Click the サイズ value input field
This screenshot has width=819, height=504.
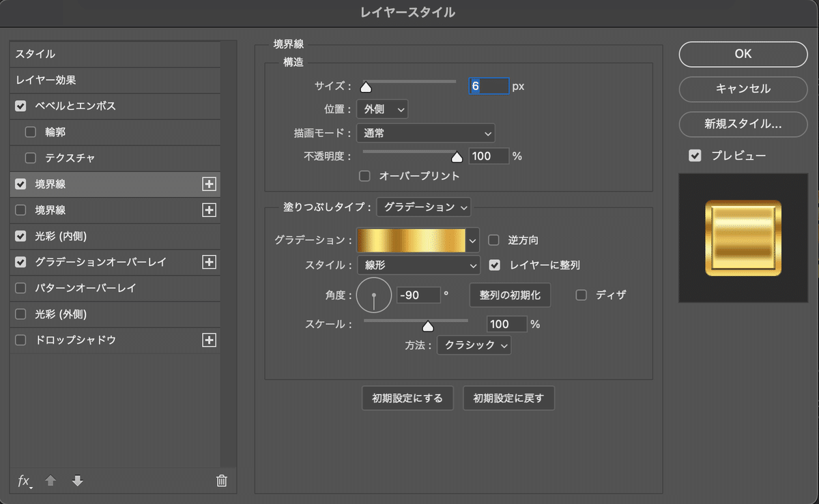pos(489,86)
